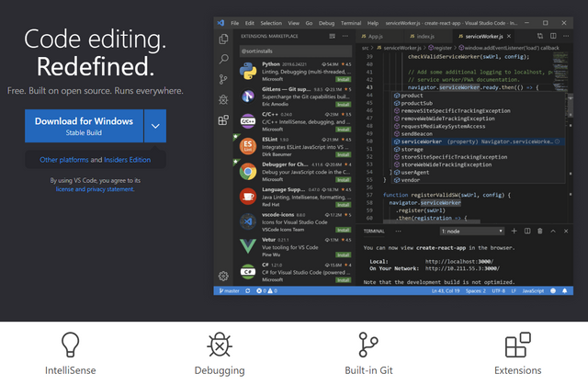Add new terminal with plus icon
Viewport: 588px width, 385px height.
tap(514, 231)
